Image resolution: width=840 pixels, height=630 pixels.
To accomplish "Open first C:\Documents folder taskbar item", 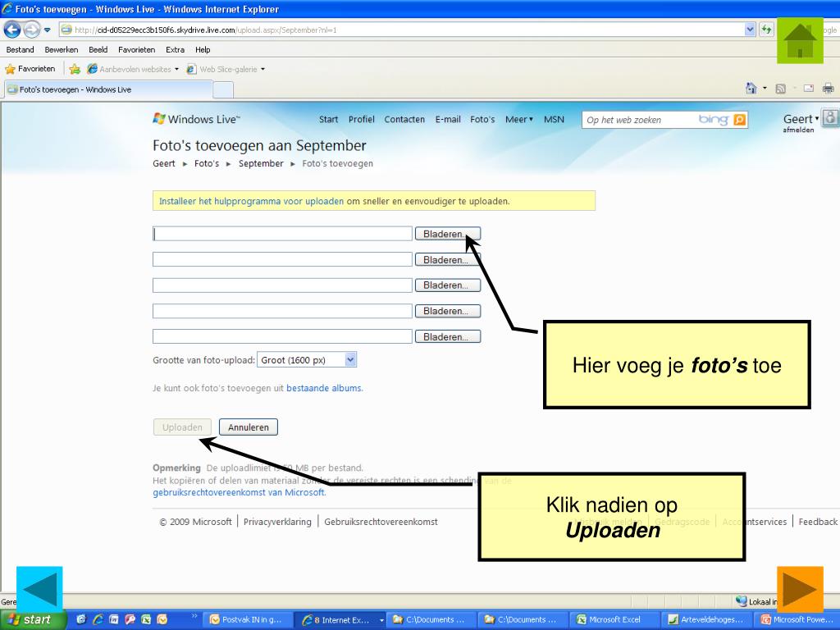I will (x=430, y=620).
